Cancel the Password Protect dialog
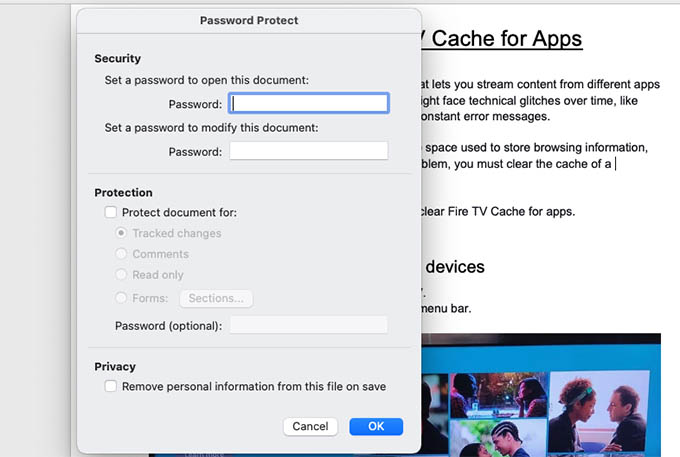The width and height of the screenshot is (680, 457). [x=310, y=427]
